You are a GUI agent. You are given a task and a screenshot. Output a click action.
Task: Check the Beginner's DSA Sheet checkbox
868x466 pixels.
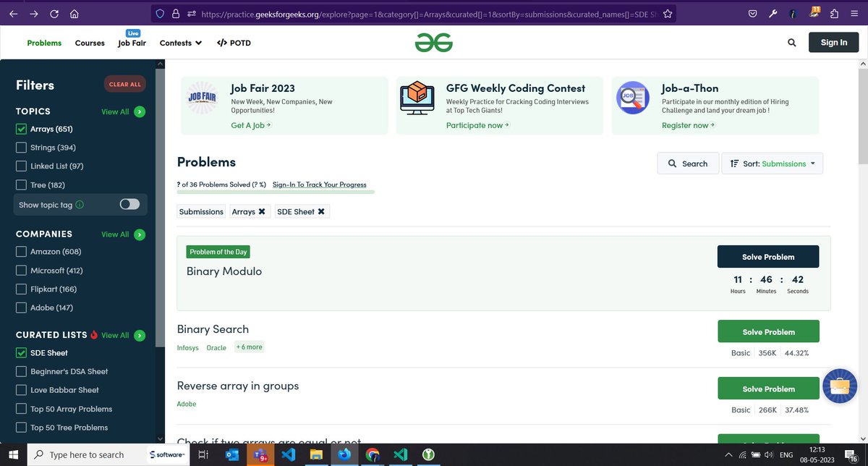pos(21,371)
